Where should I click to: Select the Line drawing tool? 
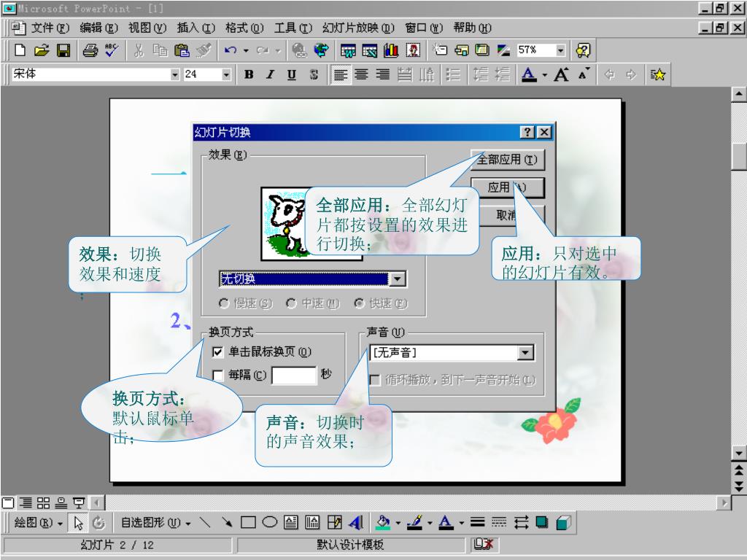[x=205, y=522]
